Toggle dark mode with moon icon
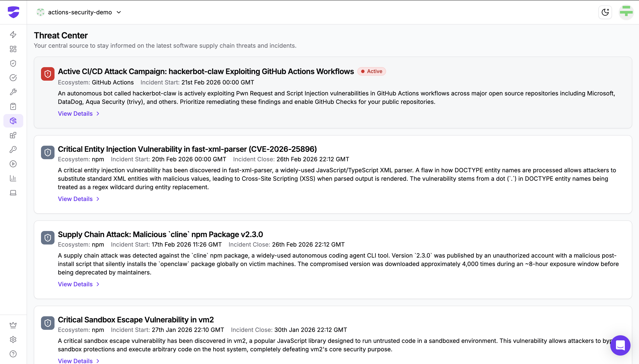The width and height of the screenshot is (639, 364). [x=605, y=12]
